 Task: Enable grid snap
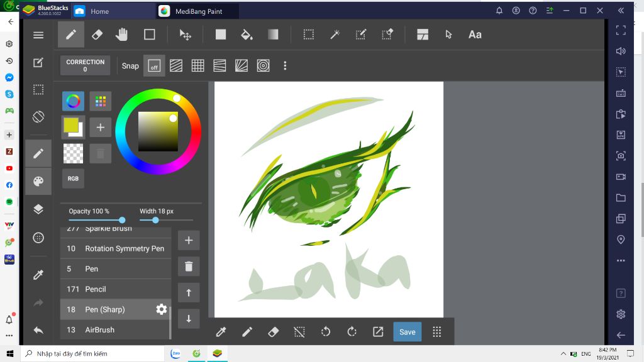[x=197, y=65]
